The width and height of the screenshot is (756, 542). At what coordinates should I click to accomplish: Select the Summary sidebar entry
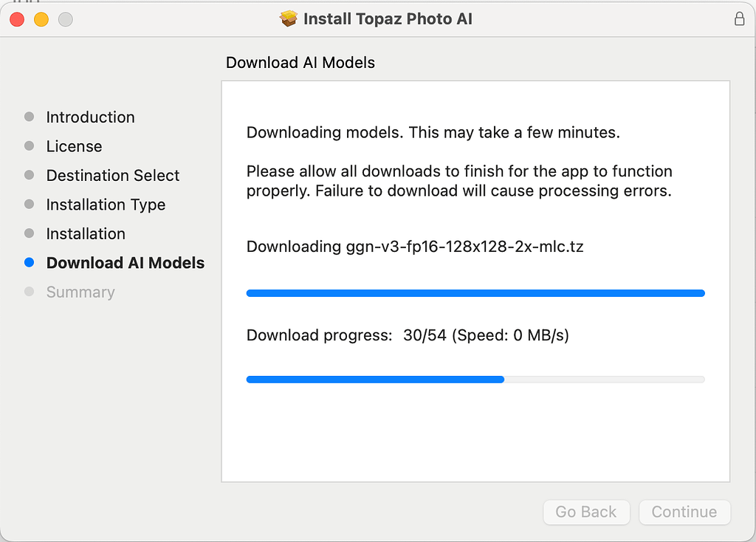pos(80,292)
